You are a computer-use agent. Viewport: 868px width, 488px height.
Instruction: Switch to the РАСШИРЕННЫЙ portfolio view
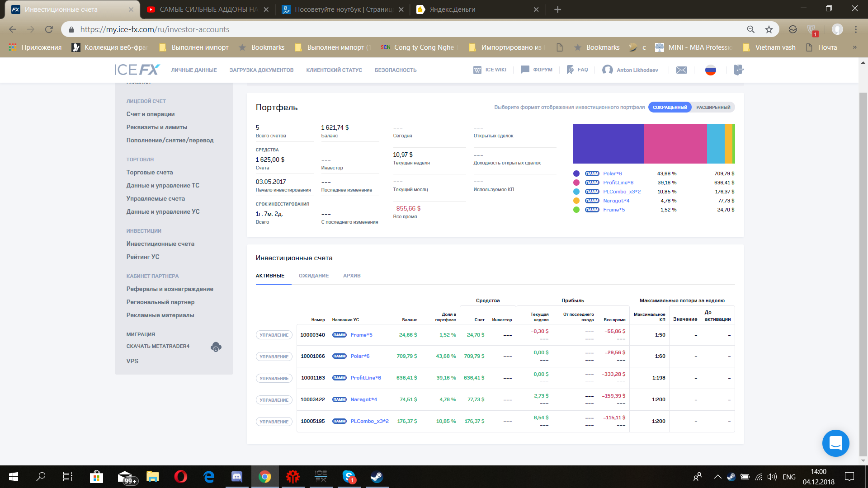coord(713,108)
